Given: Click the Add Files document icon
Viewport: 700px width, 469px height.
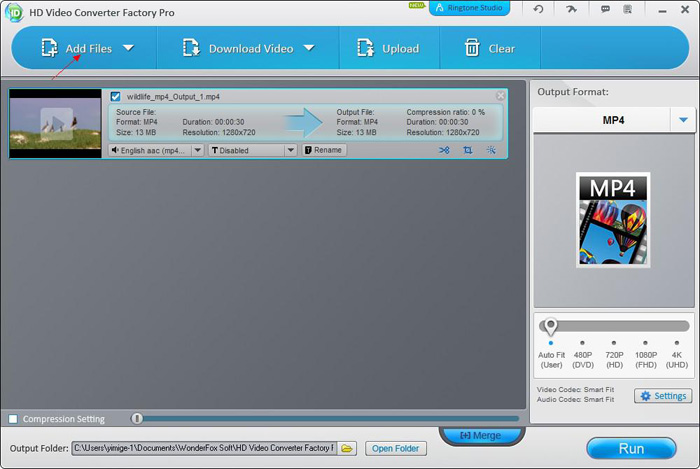Looking at the screenshot, I should pos(50,48).
